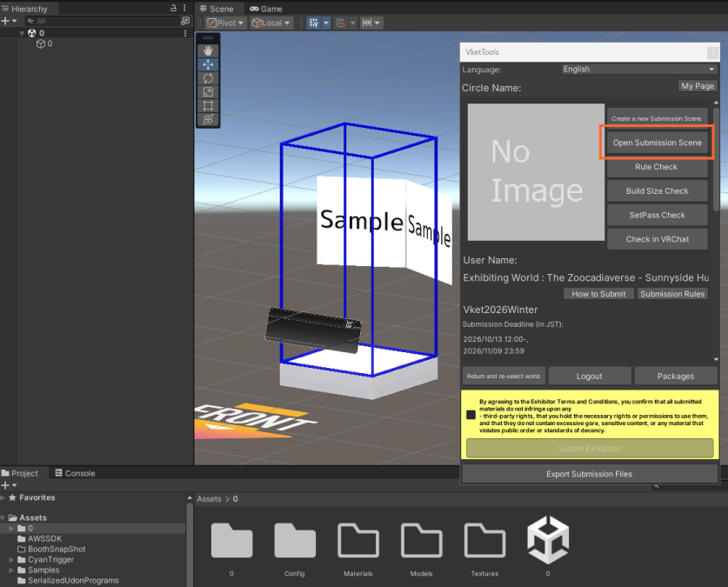Viewport: 728px width, 587px height.
Task: Open the Local handle rotation dropdown
Action: click(x=271, y=23)
